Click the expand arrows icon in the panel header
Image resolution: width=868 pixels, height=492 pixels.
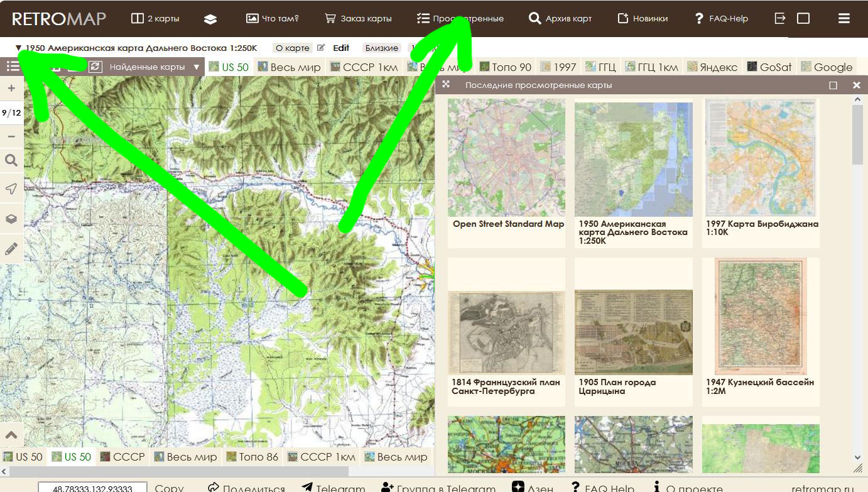446,85
